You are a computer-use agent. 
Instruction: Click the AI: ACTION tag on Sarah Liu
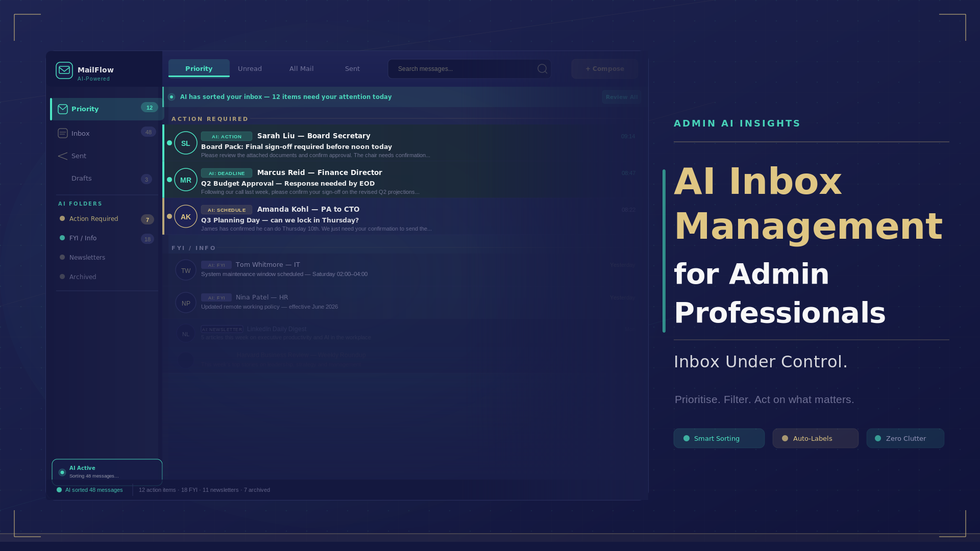coord(227,136)
